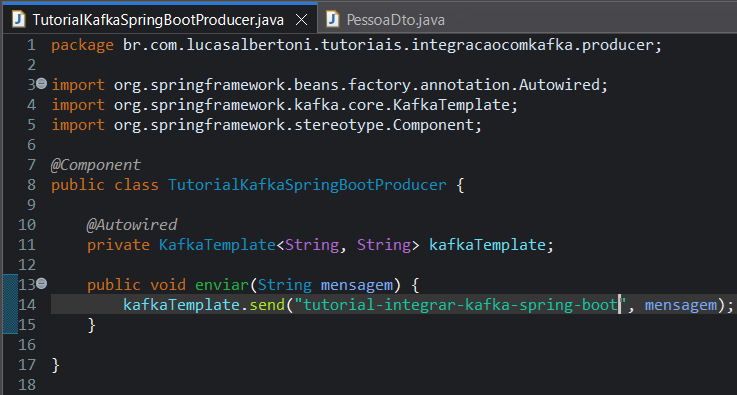Click the mensagem parameter on line 13
Screen dimensions: 737x395
[356, 285]
